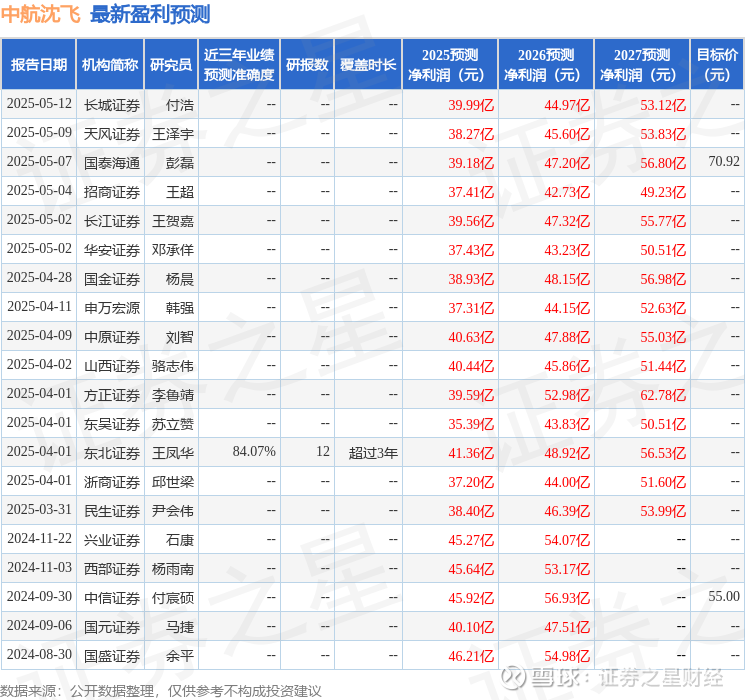Click researcher 邓承佯

point(172,250)
